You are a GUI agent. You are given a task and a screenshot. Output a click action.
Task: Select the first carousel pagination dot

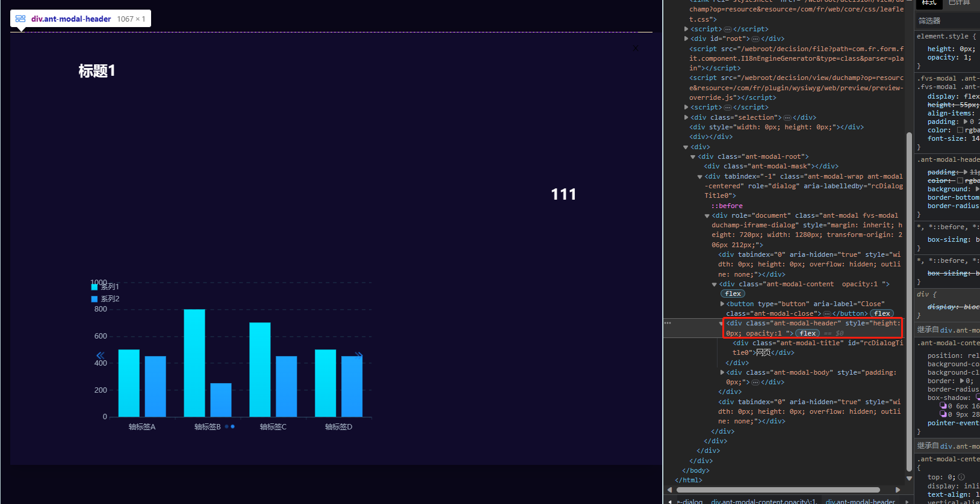tap(227, 426)
